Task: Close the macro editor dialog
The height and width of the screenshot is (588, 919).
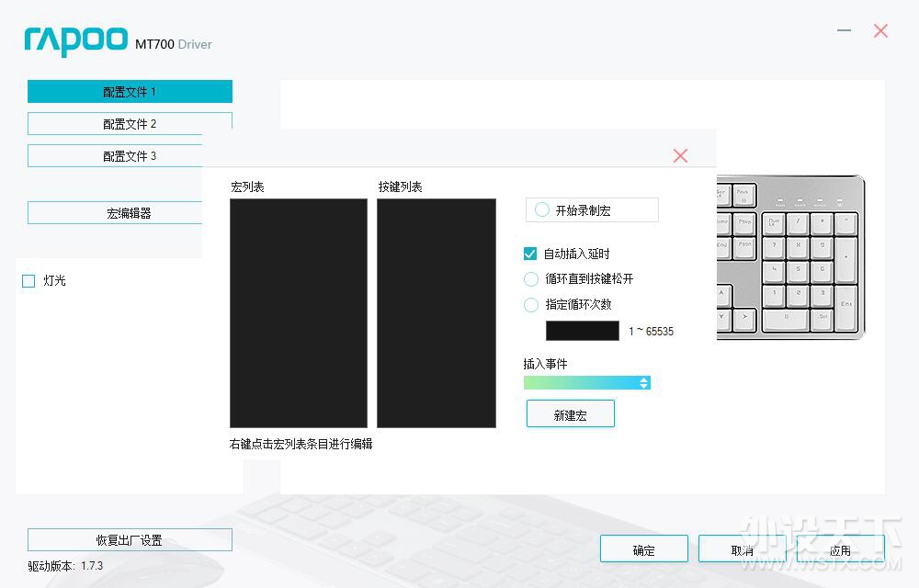Action: pyautogui.click(x=680, y=155)
